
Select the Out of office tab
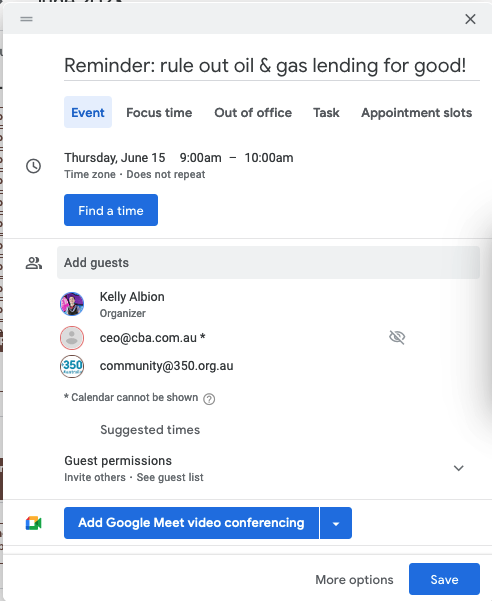coord(253,113)
